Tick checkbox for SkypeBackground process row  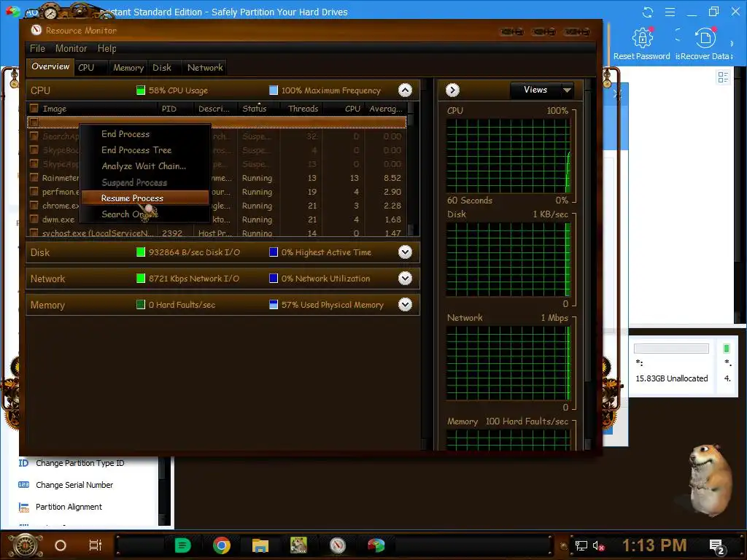34,149
